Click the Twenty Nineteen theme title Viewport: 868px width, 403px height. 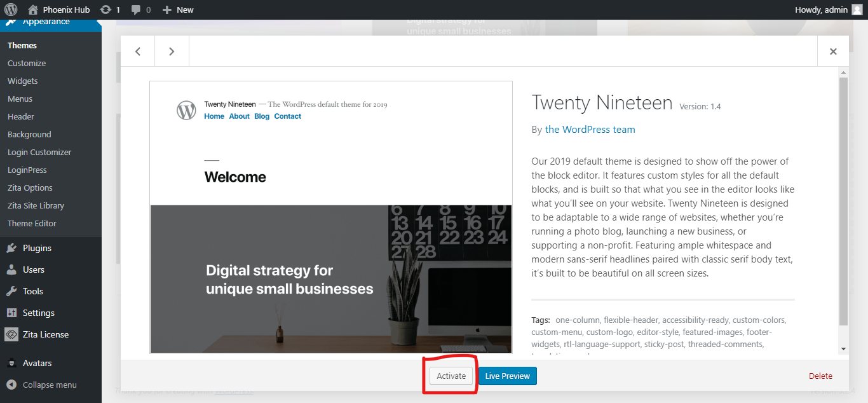coord(602,103)
